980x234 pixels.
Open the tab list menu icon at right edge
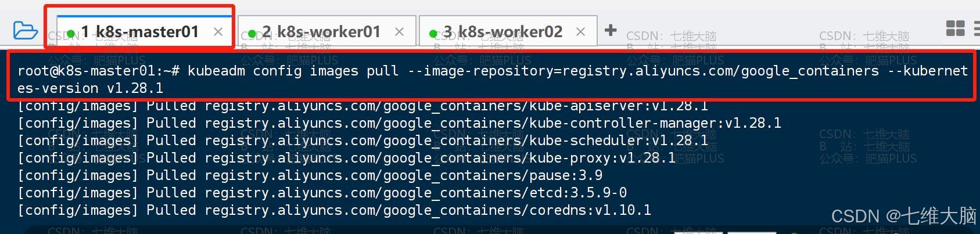[977, 29]
